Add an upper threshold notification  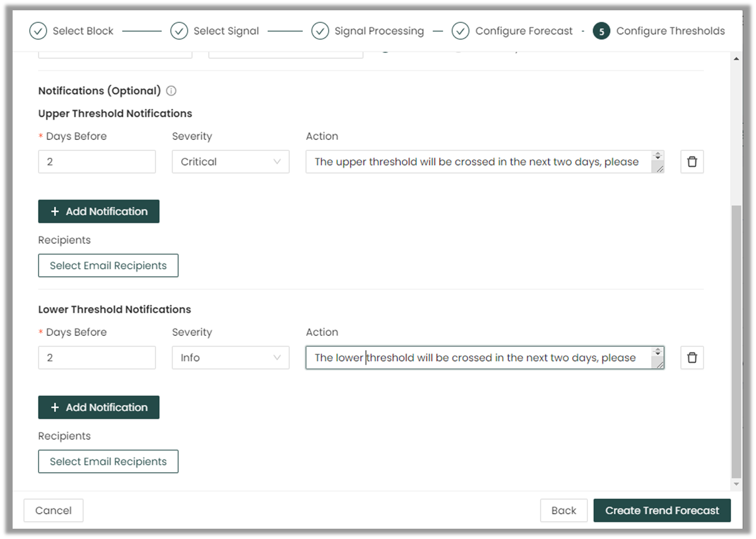tap(99, 211)
